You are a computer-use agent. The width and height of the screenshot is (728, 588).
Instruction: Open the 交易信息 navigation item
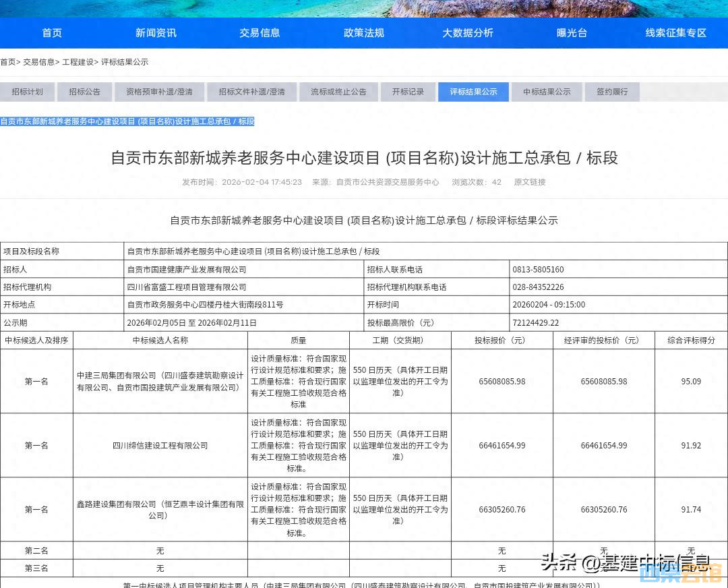point(260,33)
